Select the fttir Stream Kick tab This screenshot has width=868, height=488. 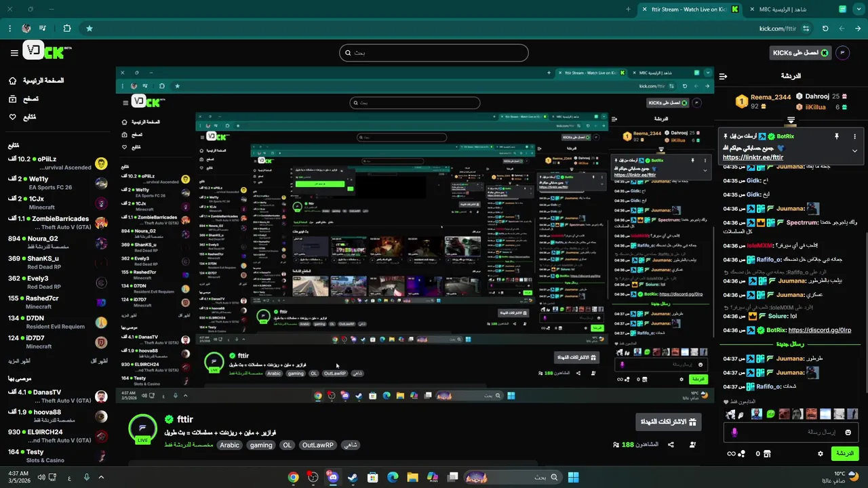pos(690,9)
